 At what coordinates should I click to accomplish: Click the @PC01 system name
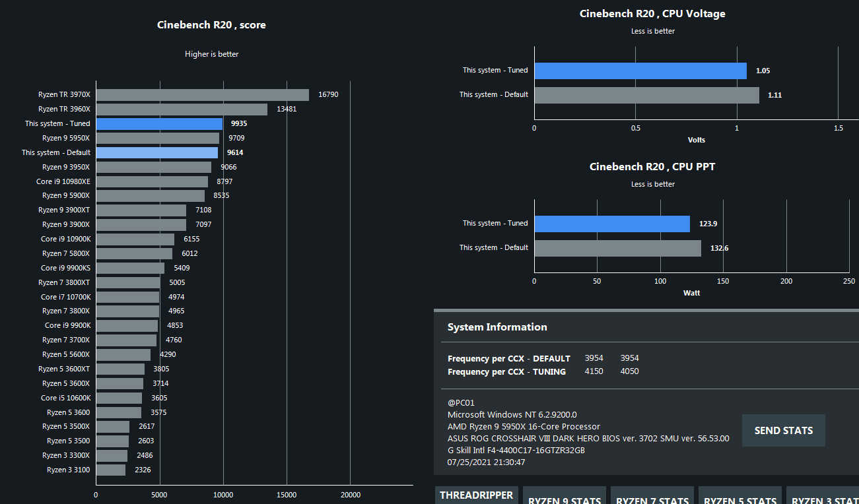(461, 403)
